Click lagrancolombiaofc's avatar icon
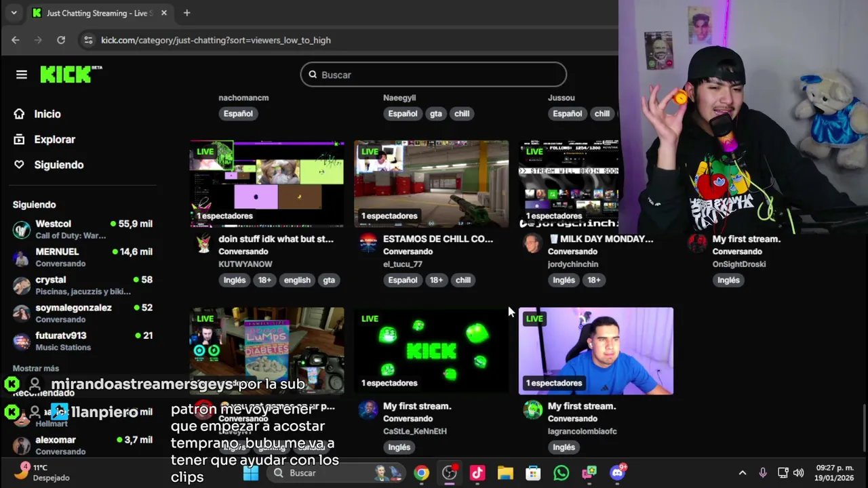This screenshot has height=488, width=868. pos(533,410)
